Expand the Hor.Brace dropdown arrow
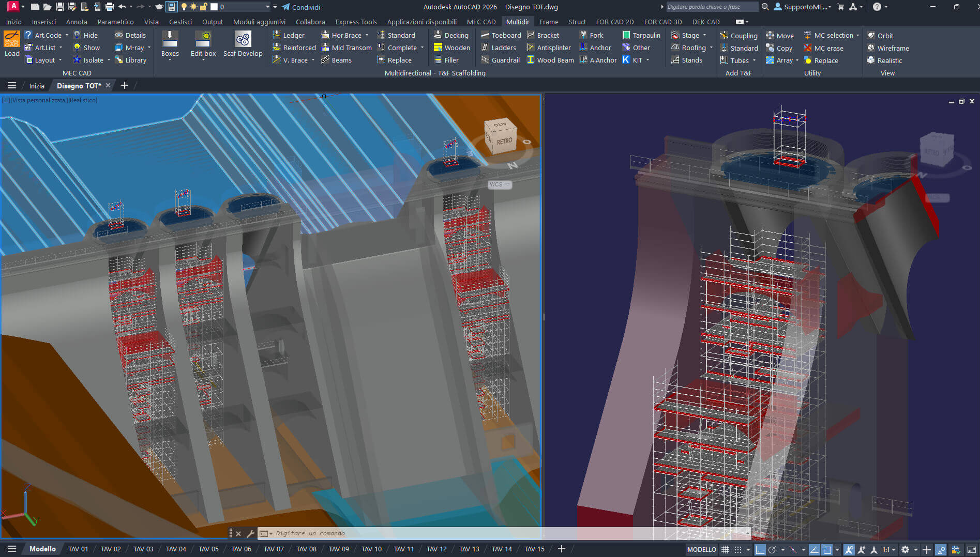Image resolution: width=980 pixels, height=557 pixels. point(367,35)
